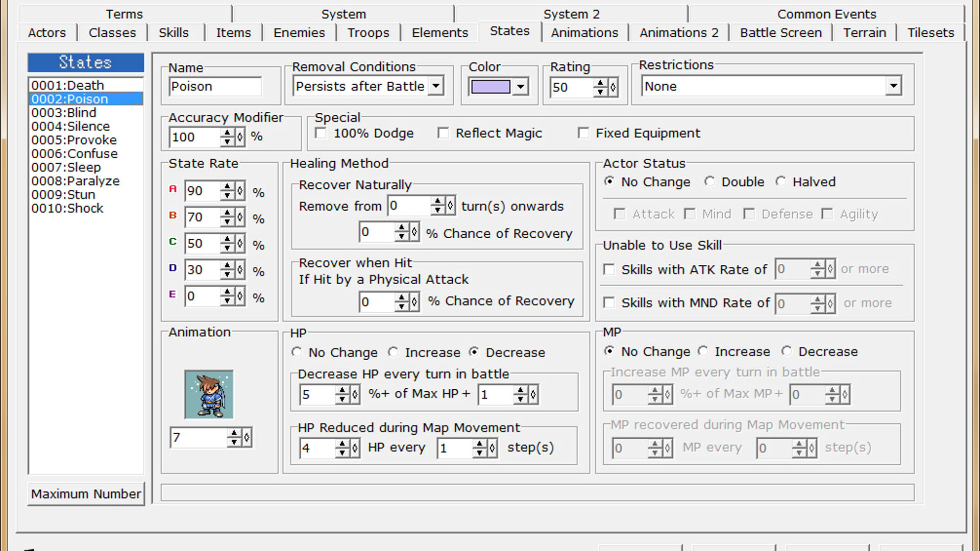Click the Poison animation sprite thumbnail

point(209,394)
